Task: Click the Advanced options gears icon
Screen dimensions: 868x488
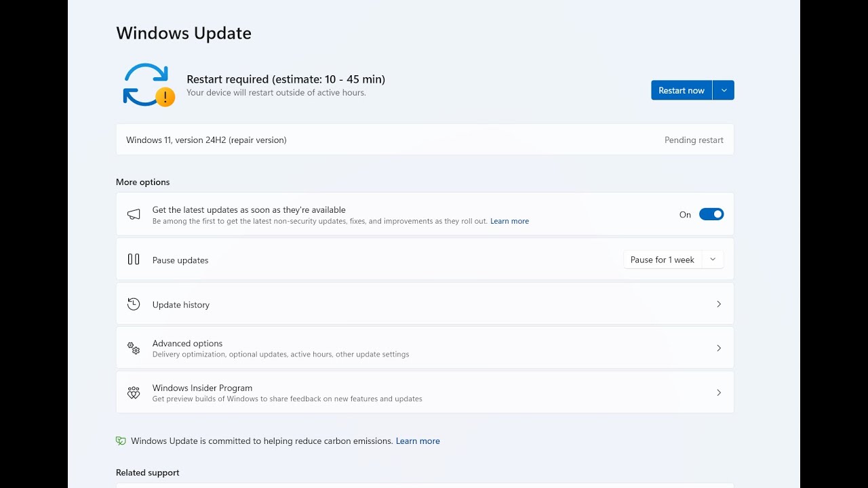Action: click(x=134, y=348)
